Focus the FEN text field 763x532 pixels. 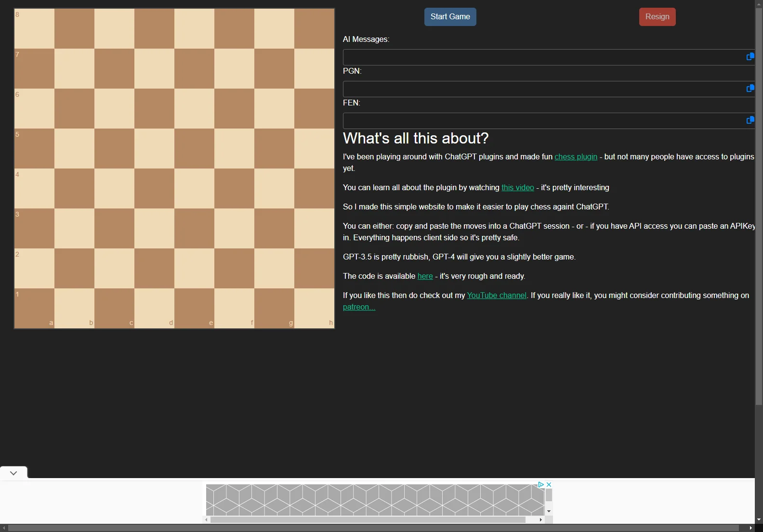point(549,121)
